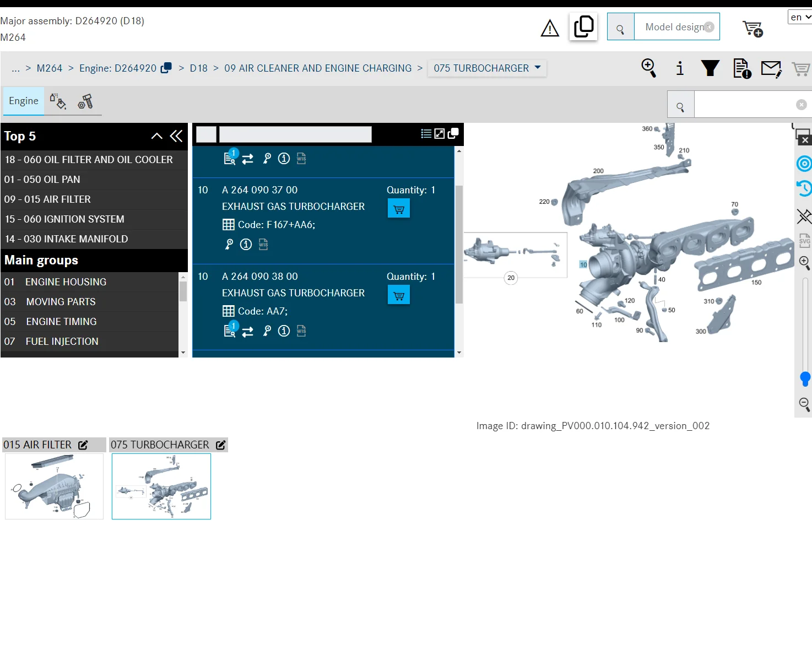Open the footnote badge icon under A 264 090 38 00
Screen dimensions: 812x666
(231, 329)
